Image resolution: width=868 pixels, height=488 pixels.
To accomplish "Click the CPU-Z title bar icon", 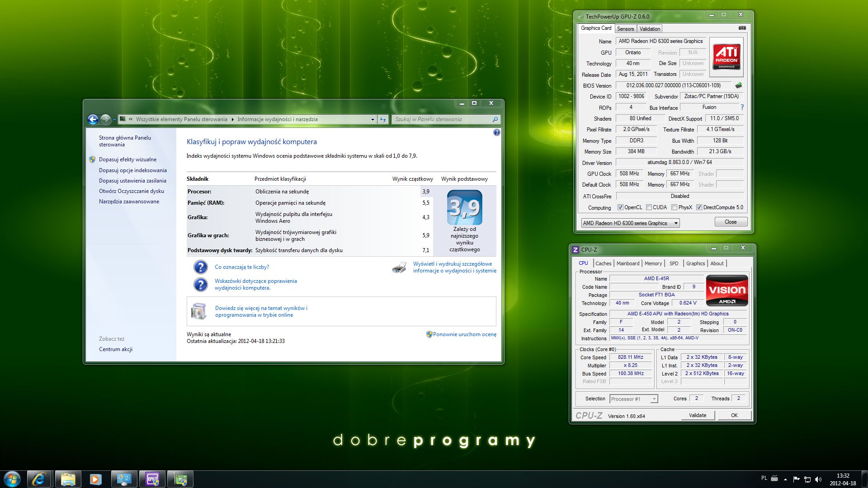I will [x=576, y=249].
